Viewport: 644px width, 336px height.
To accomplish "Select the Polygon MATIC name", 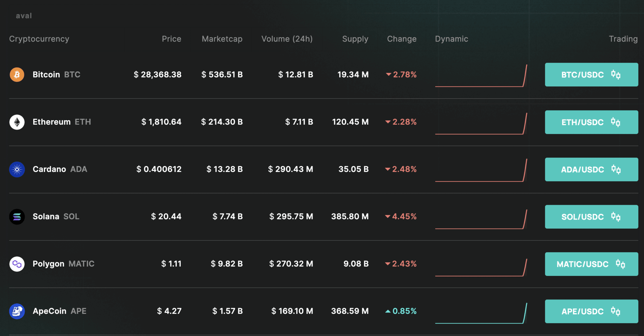I will pos(64,264).
